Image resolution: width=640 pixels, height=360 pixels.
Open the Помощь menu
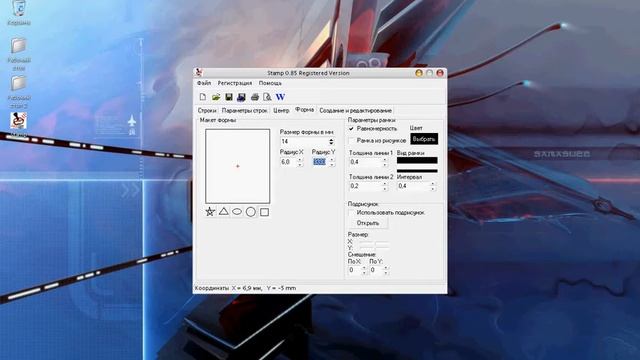tap(270, 83)
